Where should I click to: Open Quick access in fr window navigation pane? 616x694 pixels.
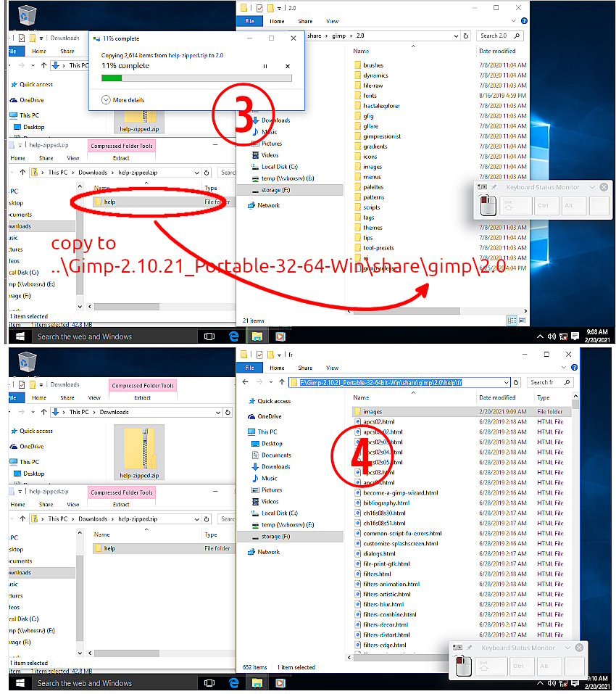(270, 402)
